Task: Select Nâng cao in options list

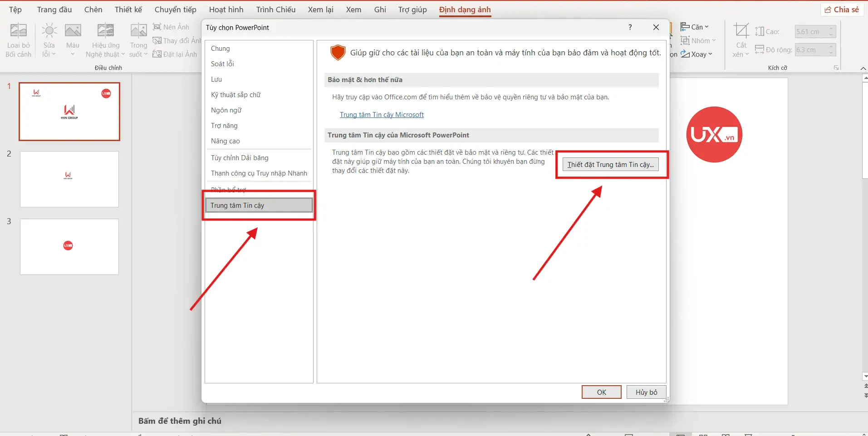Action: tap(226, 141)
